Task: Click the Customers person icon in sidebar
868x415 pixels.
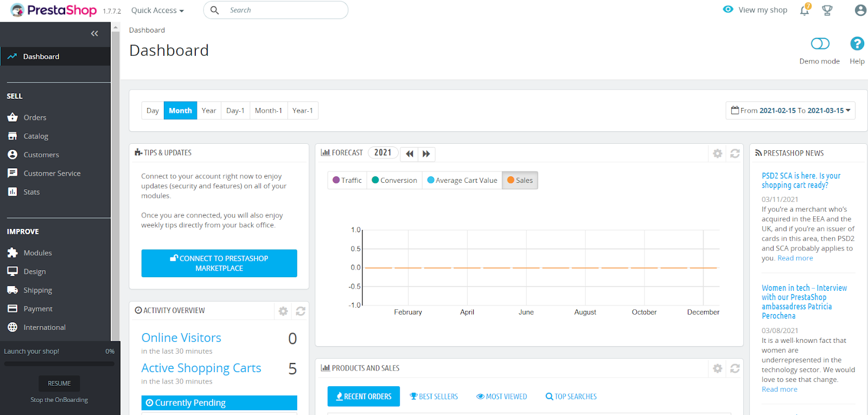Action: (x=12, y=155)
